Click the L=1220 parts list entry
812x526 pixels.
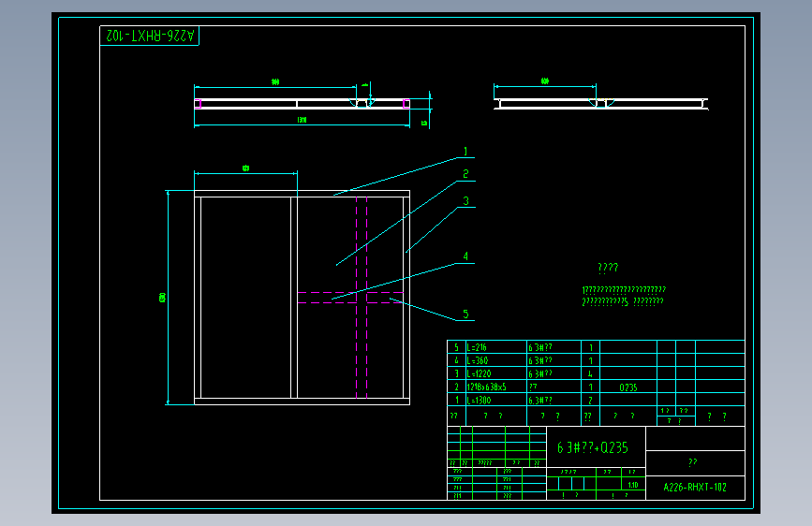[x=479, y=373]
